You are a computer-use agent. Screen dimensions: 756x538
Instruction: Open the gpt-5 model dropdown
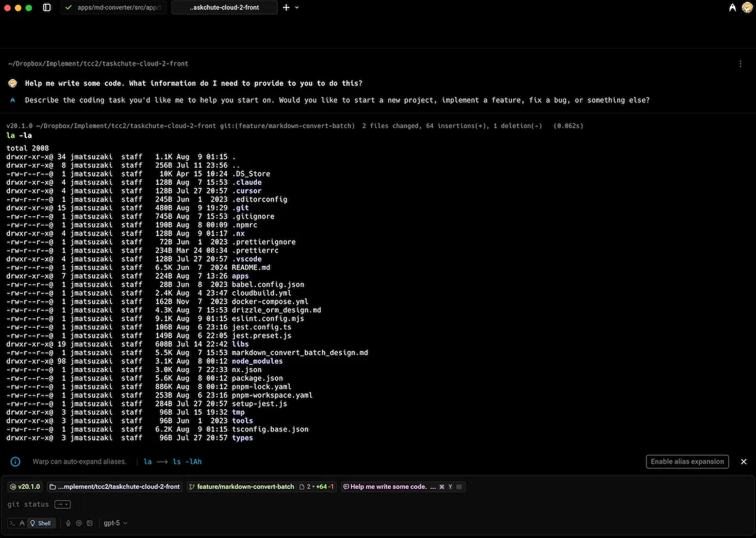click(115, 523)
